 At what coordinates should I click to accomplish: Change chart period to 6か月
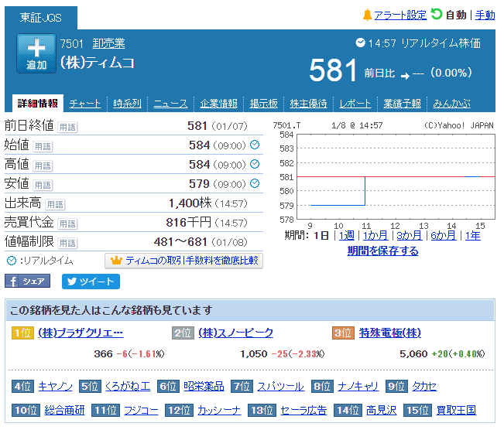click(444, 236)
